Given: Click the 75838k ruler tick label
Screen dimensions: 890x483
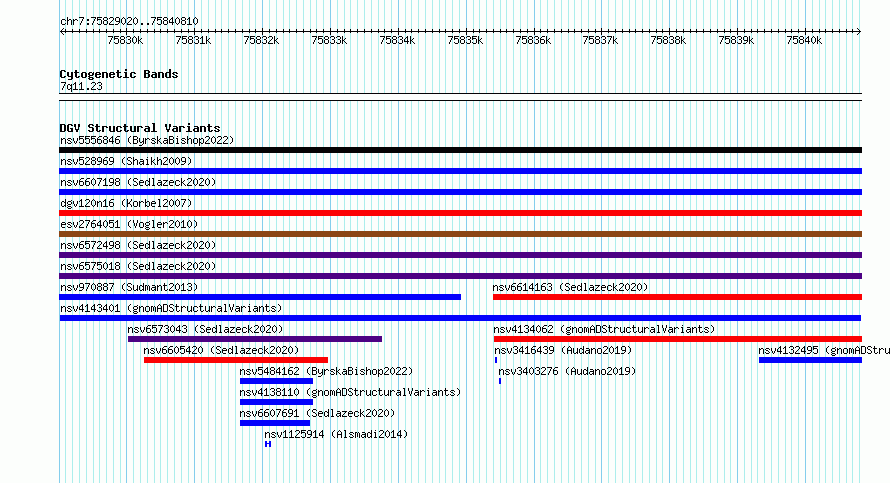Looking at the screenshot, I should pyautogui.click(x=668, y=40).
